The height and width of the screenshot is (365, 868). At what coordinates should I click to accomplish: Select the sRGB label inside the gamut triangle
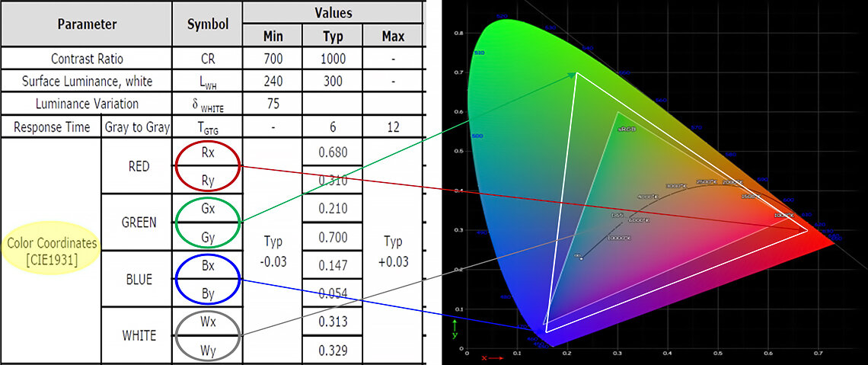(626, 130)
